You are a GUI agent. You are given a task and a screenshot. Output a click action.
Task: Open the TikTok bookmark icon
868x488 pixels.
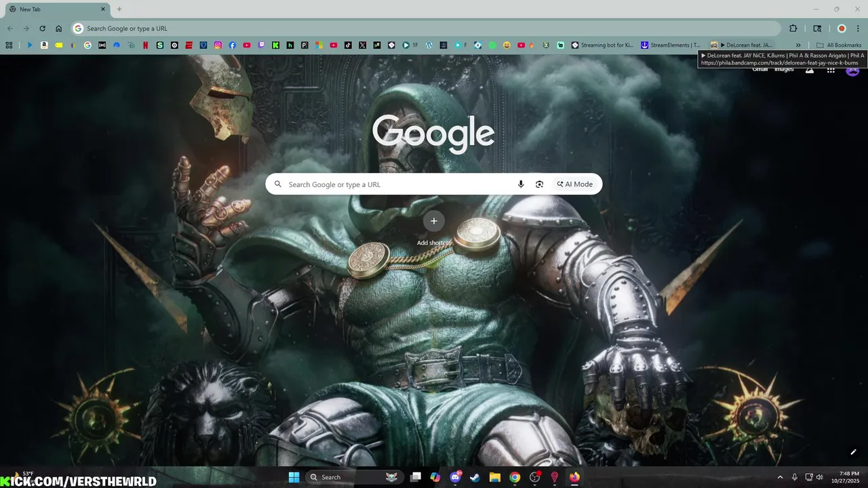point(348,45)
